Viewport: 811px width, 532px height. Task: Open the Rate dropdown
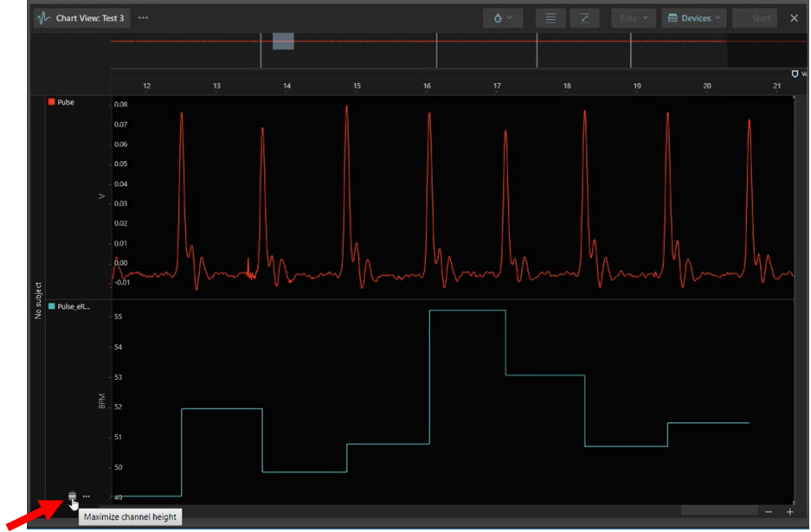click(634, 17)
